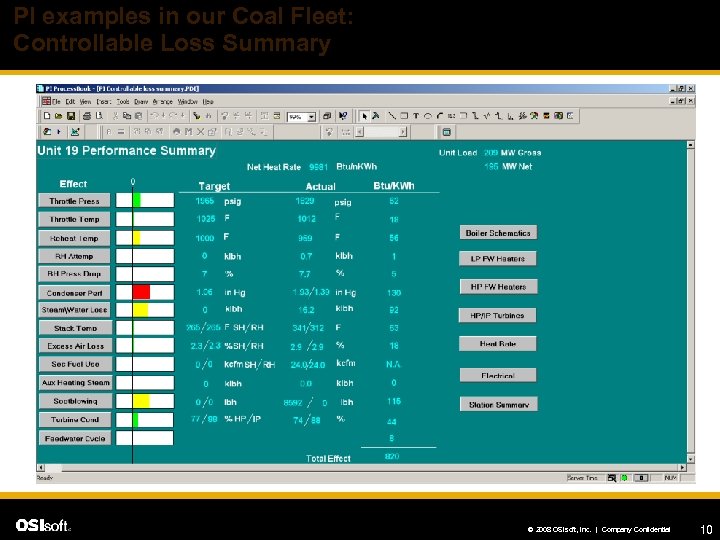Go to HP/IP Turbines screen
The image size is (720, 540).
pos(497,315)
